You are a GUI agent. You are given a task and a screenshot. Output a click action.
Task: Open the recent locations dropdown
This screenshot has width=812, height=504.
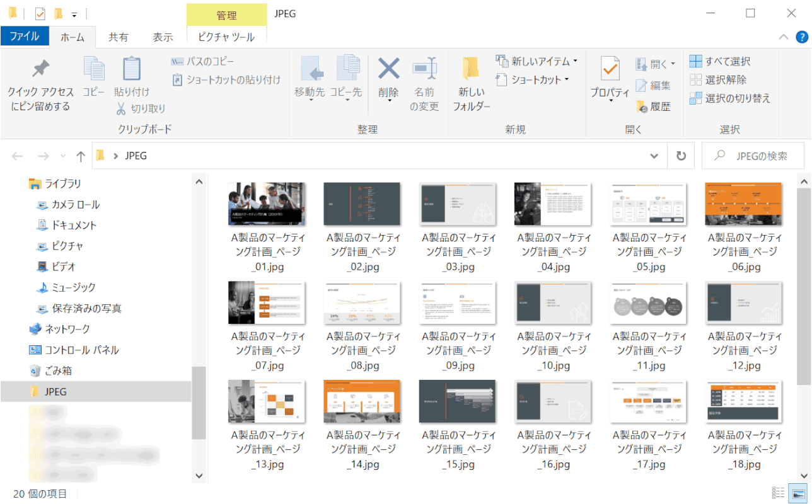[x=62, y=156]
